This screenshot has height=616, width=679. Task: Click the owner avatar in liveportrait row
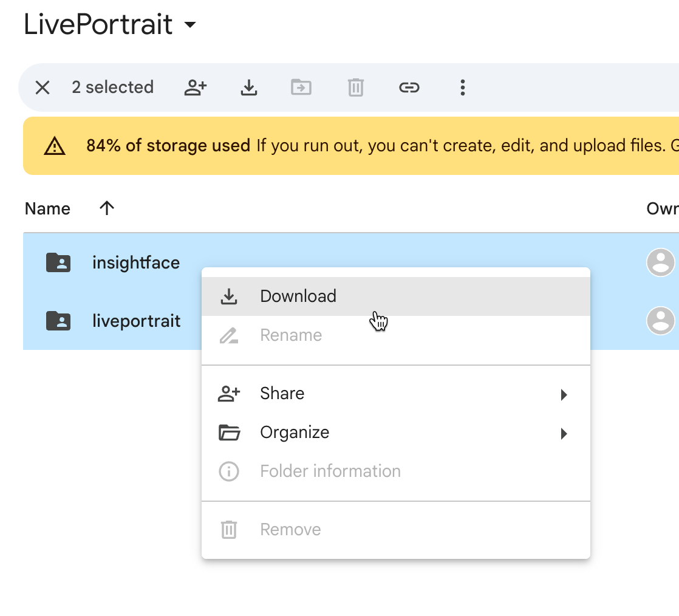pyautogui.click(x=660, y=321)
